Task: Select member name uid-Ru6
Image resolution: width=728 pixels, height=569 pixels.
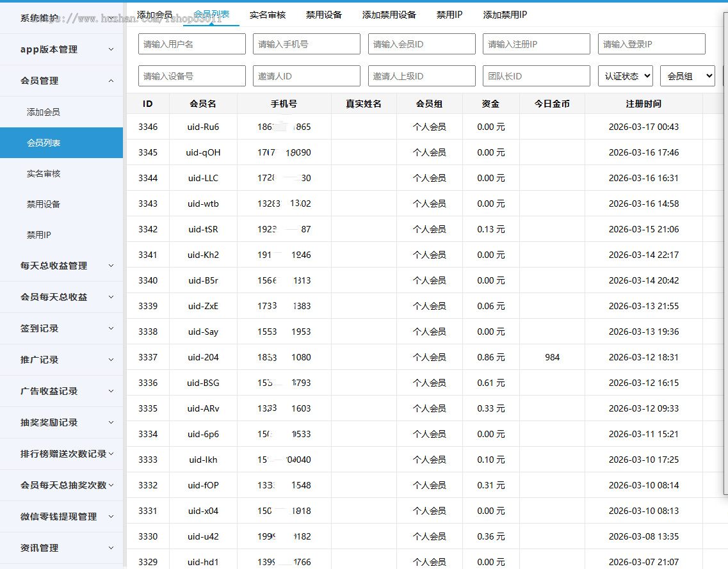Action: coord(203,127)
